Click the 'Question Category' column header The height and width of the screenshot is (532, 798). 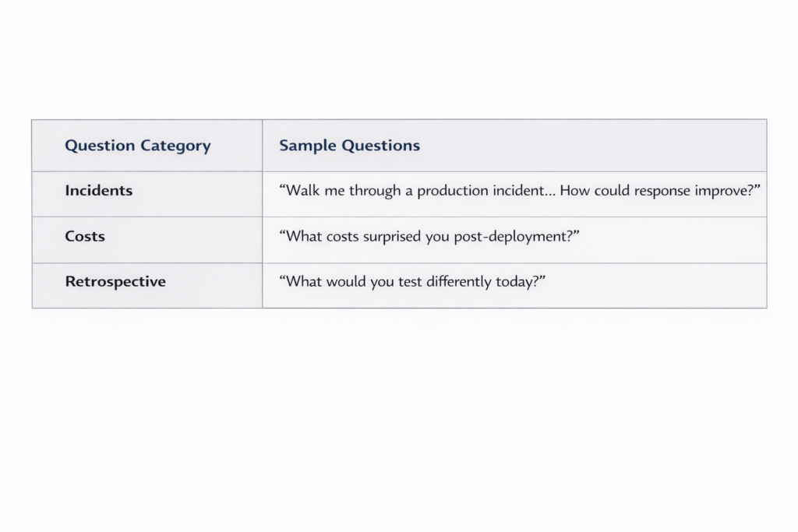[x=137, y=146]
